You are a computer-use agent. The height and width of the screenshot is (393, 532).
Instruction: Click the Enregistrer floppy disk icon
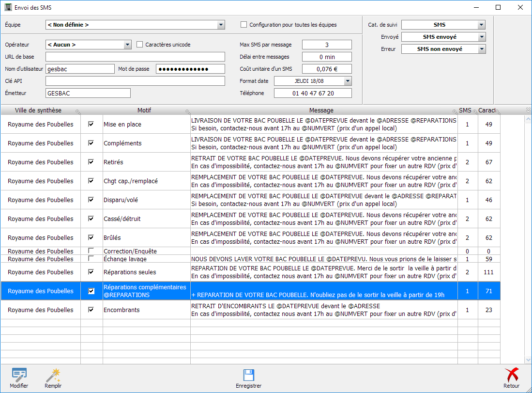[x=248, y=375]
